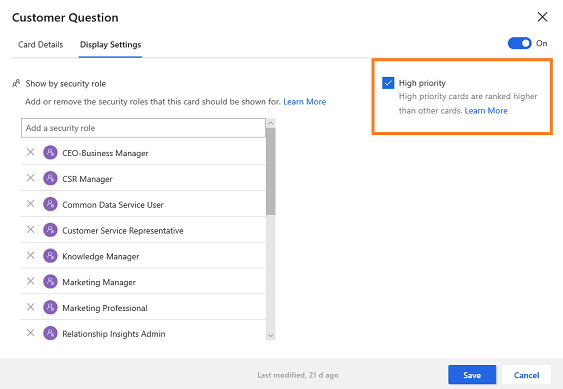Screen dimensions: 563x389
Task: Select the Customer Service Representative text
Action: [123, 231]
